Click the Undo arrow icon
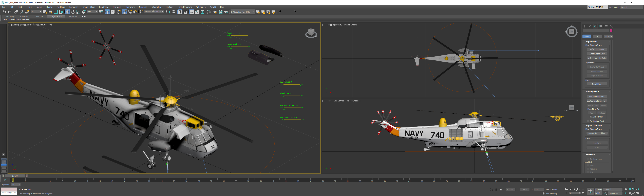This screenshot has width=644, height=196. coord(4,12)
